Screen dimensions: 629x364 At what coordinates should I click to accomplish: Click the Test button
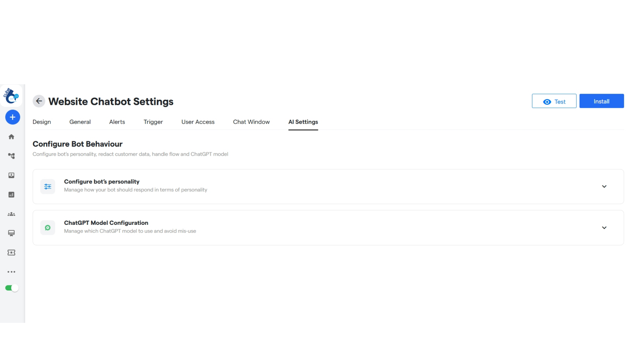pos(554,101)
